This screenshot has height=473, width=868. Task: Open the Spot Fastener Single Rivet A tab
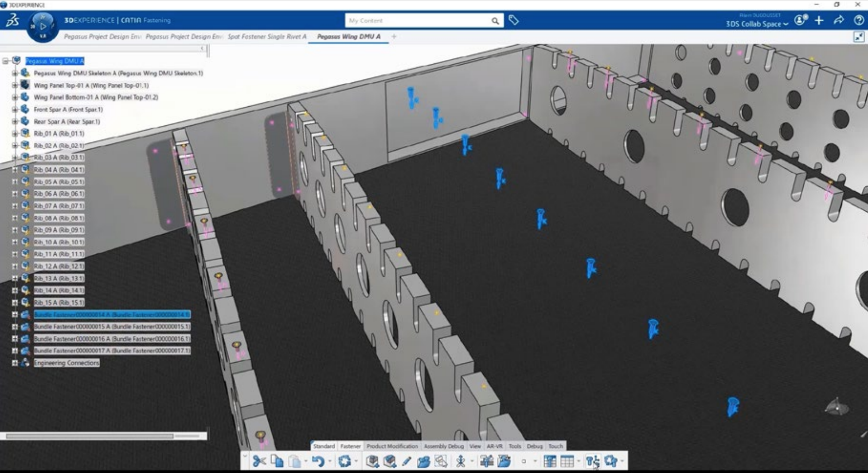267,37
